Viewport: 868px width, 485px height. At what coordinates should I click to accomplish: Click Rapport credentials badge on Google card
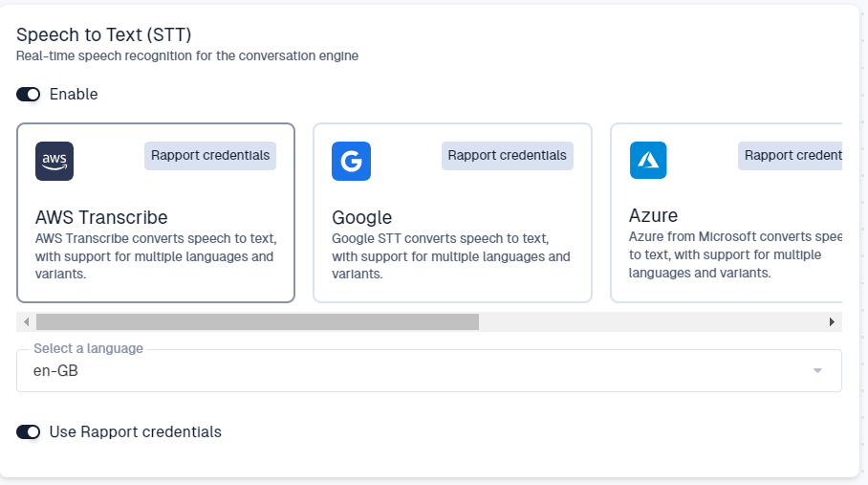[507, 156]
